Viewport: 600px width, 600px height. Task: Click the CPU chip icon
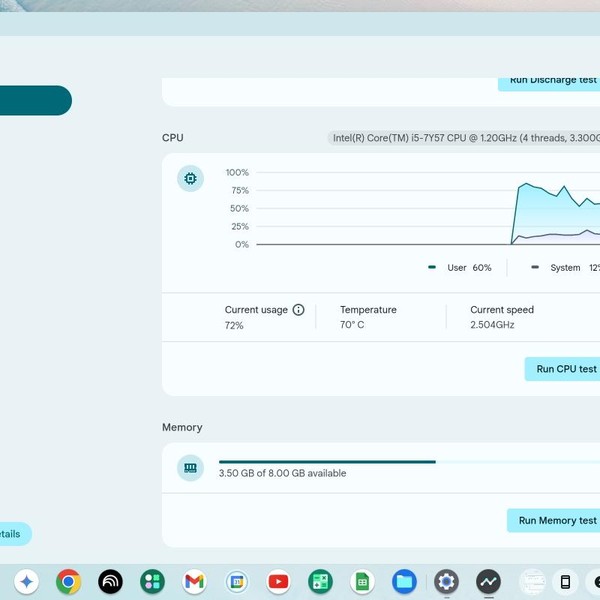click(x=190, y=179)
